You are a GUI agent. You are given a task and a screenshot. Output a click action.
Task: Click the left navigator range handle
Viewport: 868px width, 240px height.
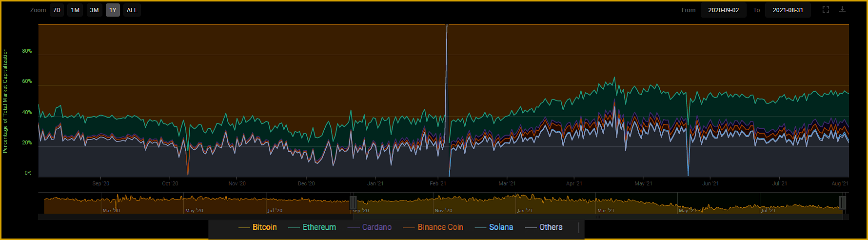[353, 202]
